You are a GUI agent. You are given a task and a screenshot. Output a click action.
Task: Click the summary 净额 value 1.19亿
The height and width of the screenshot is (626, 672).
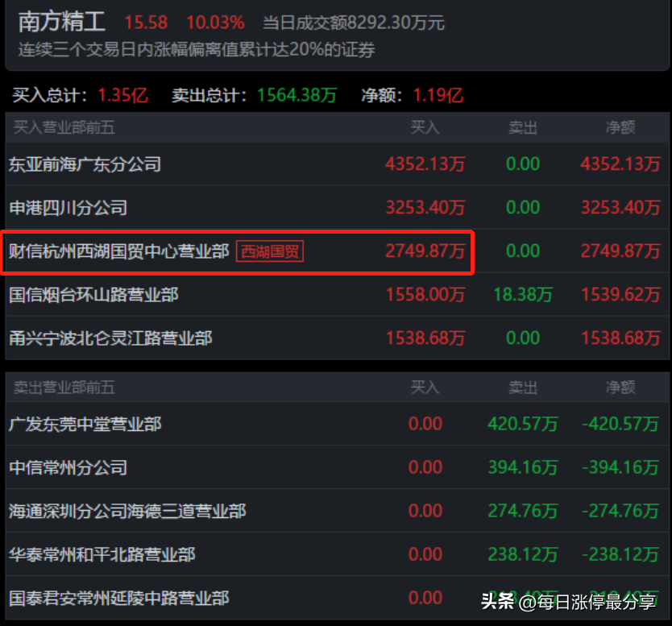click(438, 95)
